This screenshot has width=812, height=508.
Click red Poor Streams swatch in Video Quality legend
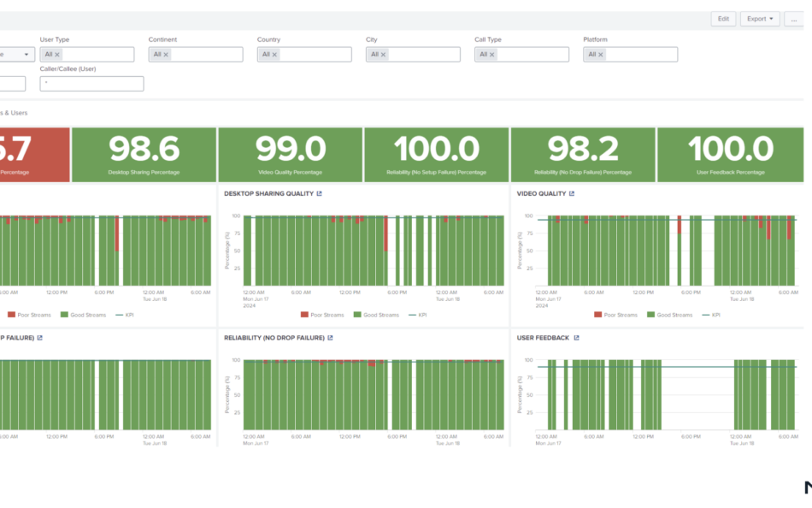(x=598, y=315)
